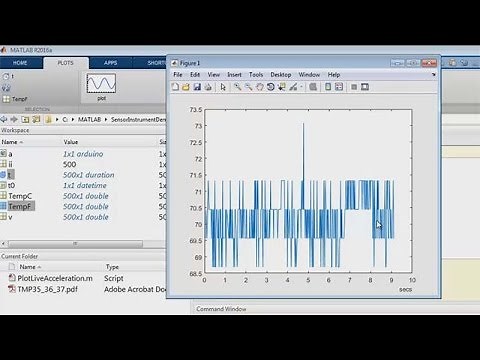Screen dimensions: 480x360
Task: Sort the Current Folder by the Name column
Action: point(29,267)
